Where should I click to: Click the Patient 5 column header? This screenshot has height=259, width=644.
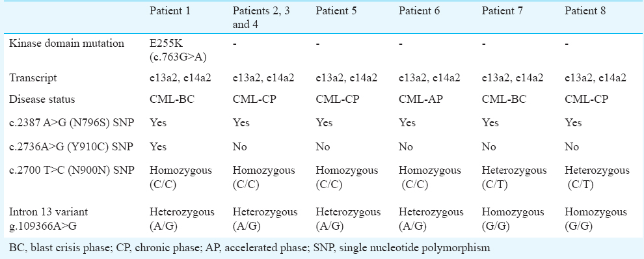[x=336, y=11]
